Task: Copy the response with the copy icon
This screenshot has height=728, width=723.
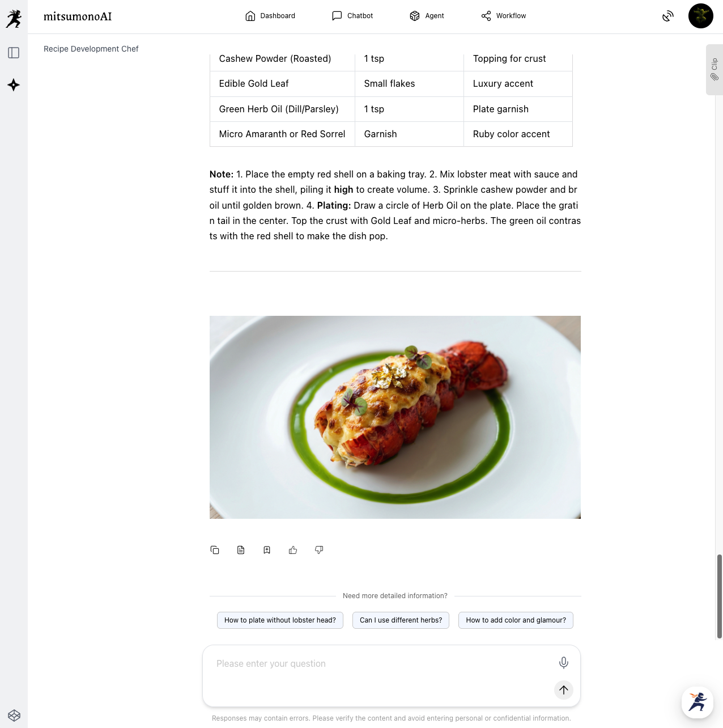Action: click(215, 550)
